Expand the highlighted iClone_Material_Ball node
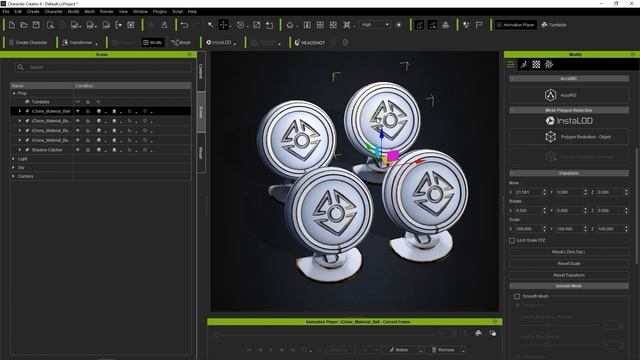The image size is (640, 360). pyautogui.click(x=20, y=111)
